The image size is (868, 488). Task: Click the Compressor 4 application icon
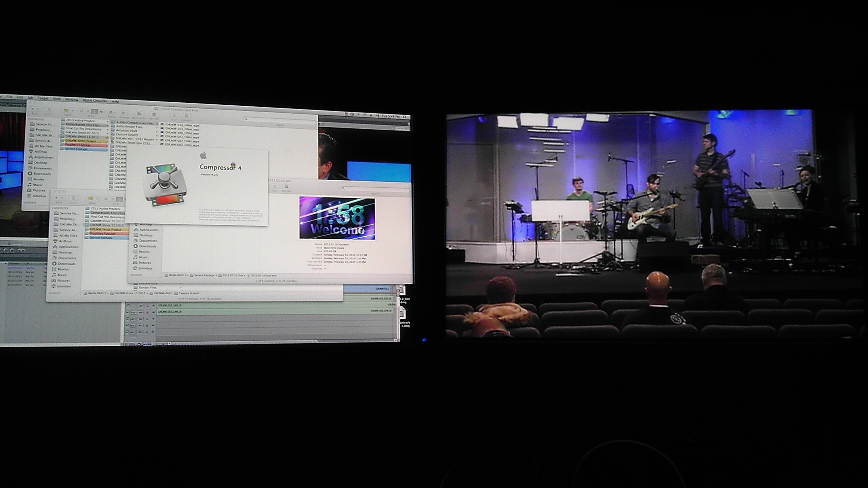click(x=166, y=185)
